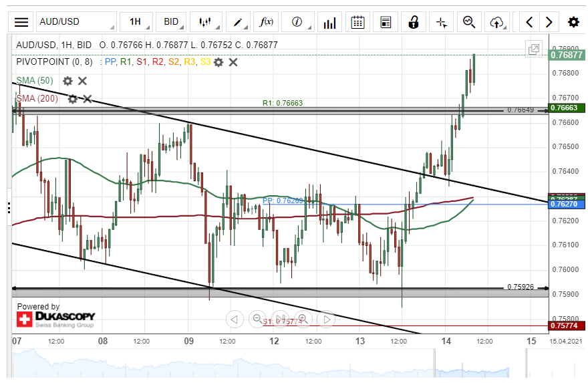Click the current price tag 0.76877
588x383 pixels.
[566, 55]
